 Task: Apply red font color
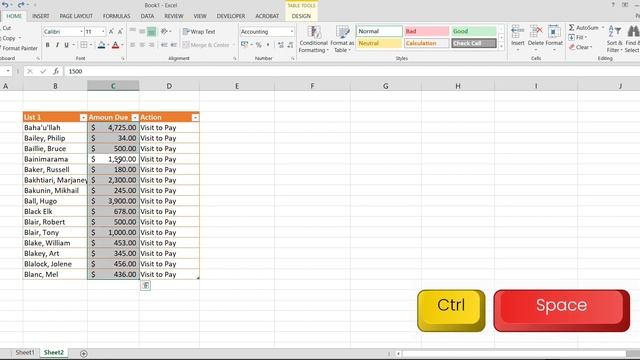point(116,45)
